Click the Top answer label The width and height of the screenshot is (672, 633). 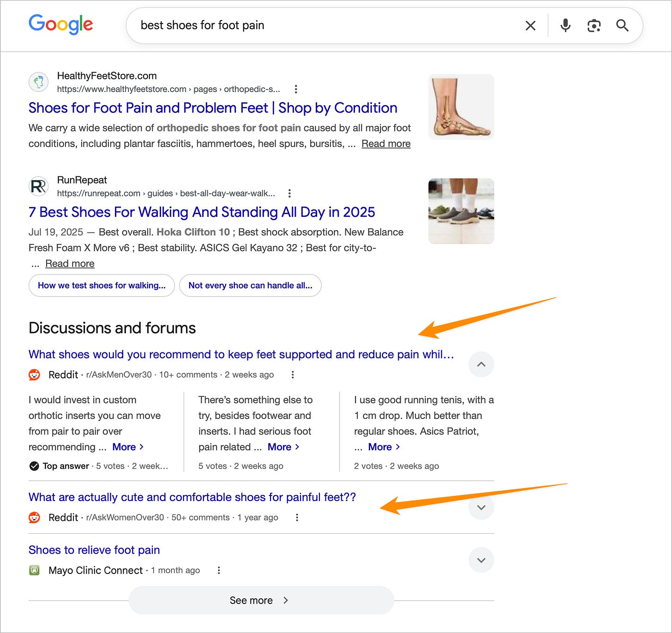(66, 466)
